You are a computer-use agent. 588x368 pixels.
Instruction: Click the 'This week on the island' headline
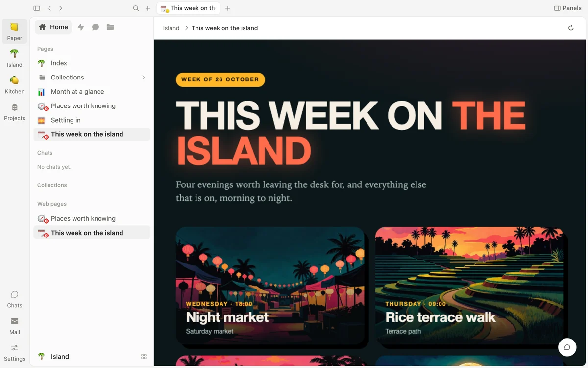coord(351,133)
